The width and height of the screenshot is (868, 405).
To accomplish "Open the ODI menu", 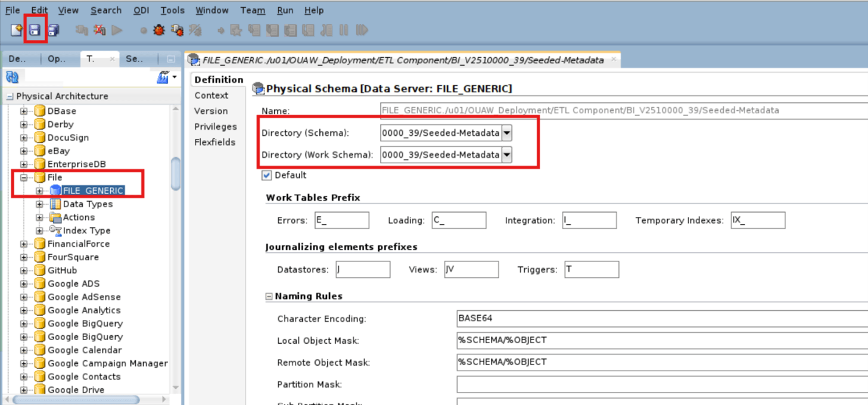I will point(141,10).
